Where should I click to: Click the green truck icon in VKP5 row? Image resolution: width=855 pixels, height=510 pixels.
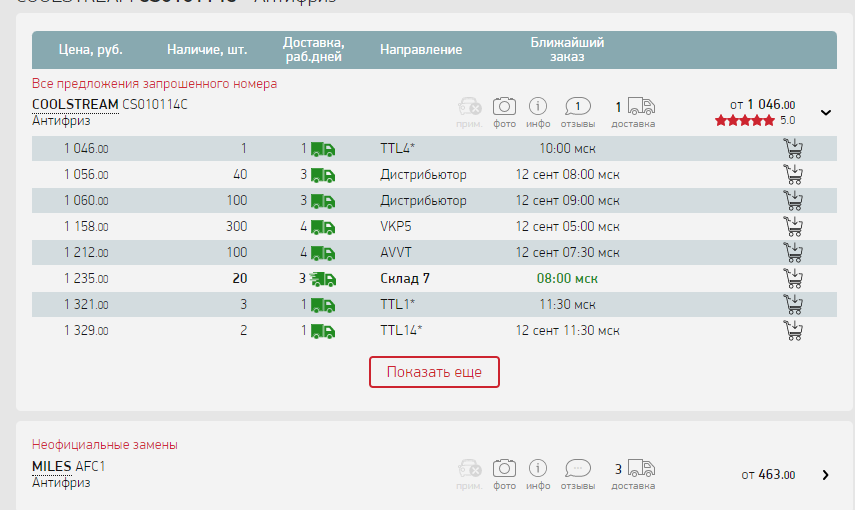[323, 227]
